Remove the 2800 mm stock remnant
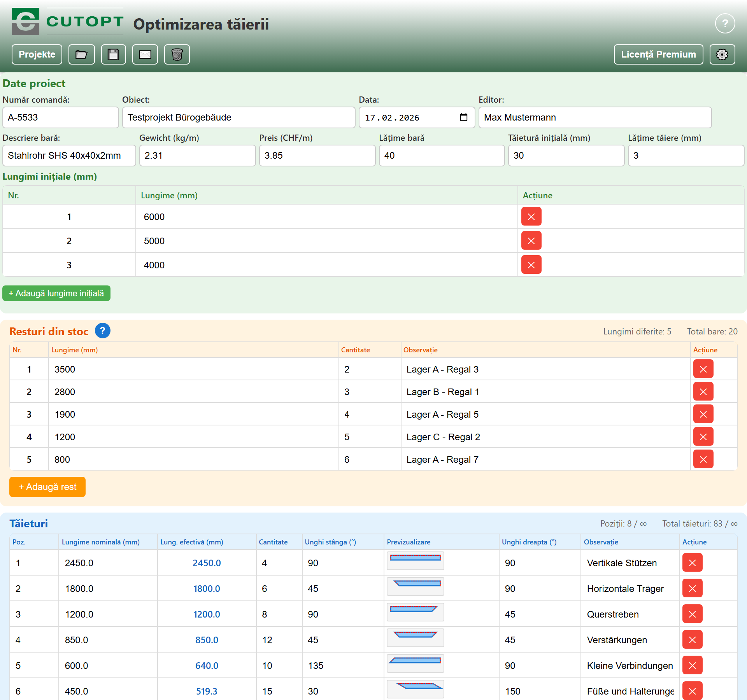 703,392
